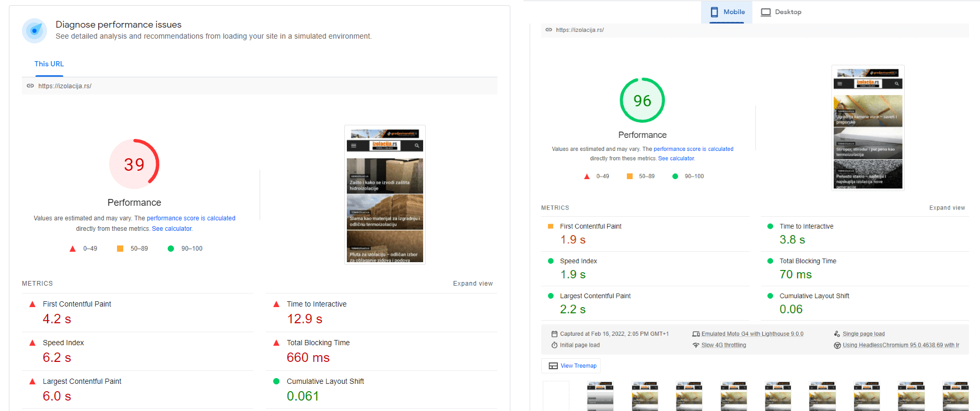Open the left mobile page screenshot thumbnail
The width and height of the screenshot is (980, 411).
pos(385,195)
